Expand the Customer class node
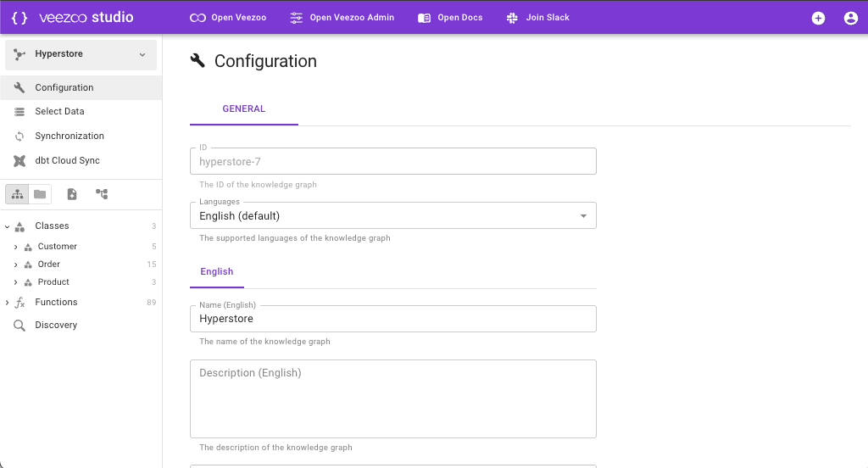 (x=16, y=247)
